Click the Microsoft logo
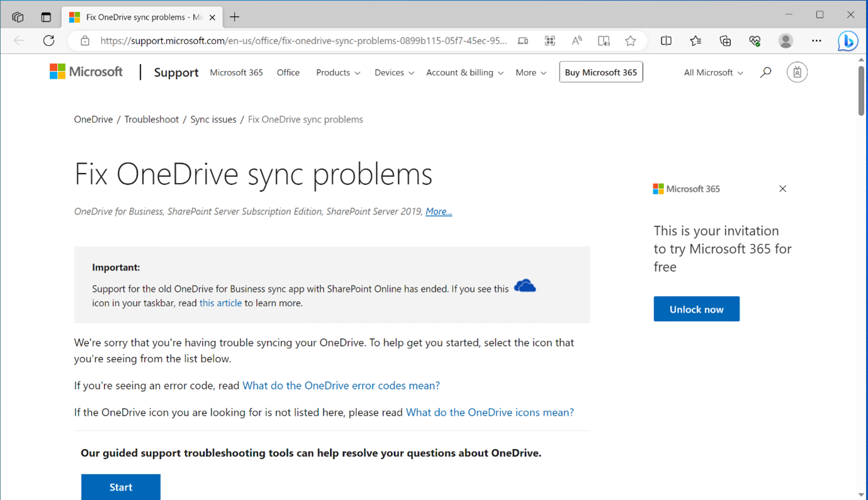868x500 pixels. pyautogui.click(x=86, y=72)
